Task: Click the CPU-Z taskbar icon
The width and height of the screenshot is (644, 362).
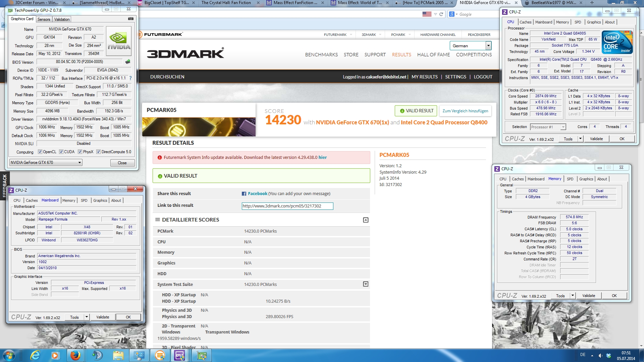Action: point(179,355)
